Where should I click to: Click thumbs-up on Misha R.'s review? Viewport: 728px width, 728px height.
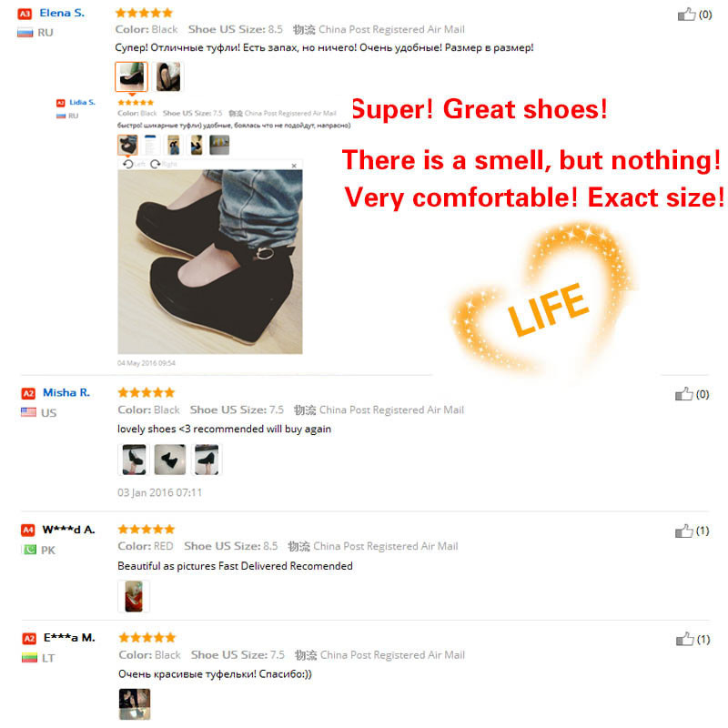pos(684,394)
